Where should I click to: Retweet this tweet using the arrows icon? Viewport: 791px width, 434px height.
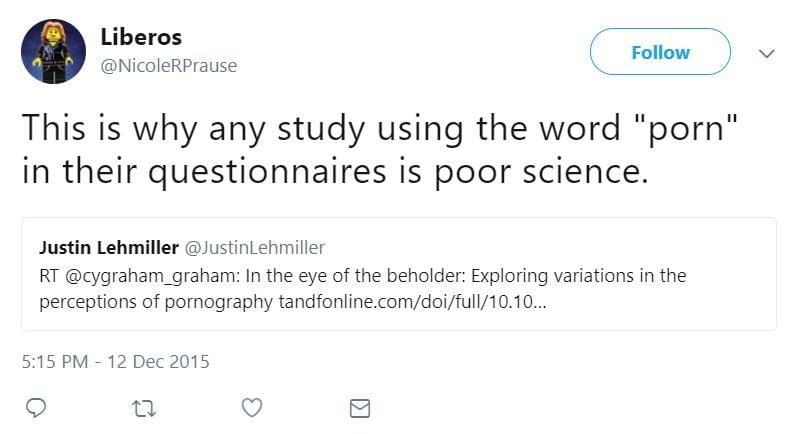[x=142, y=408]
